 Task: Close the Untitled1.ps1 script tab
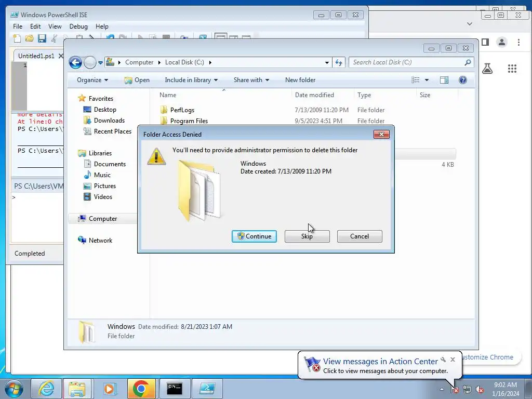(x=61, y=56)
